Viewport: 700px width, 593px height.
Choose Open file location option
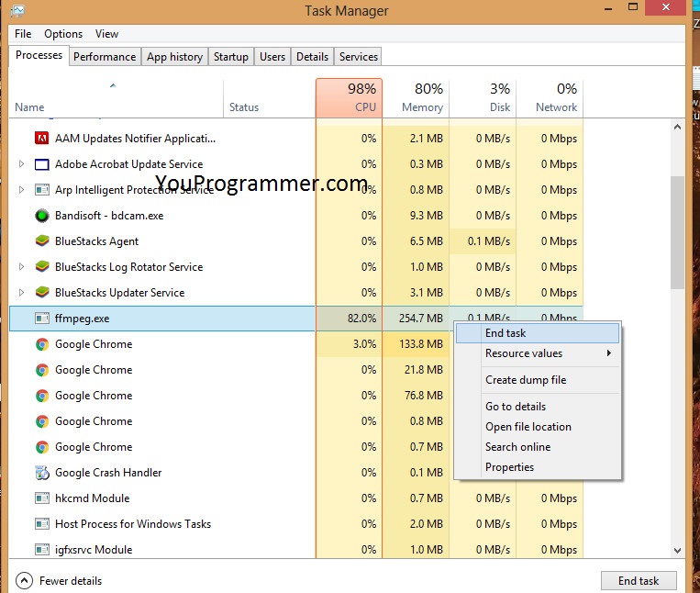point(538,427)
